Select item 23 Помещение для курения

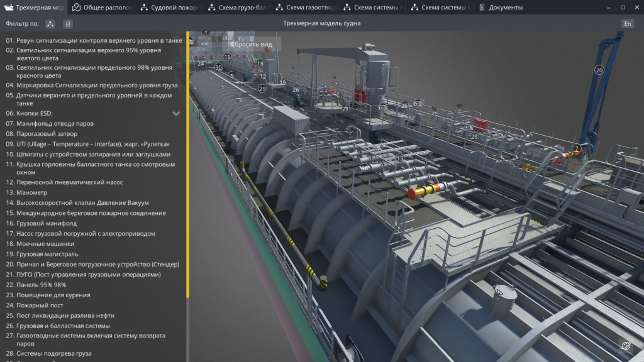click(48, 295)
